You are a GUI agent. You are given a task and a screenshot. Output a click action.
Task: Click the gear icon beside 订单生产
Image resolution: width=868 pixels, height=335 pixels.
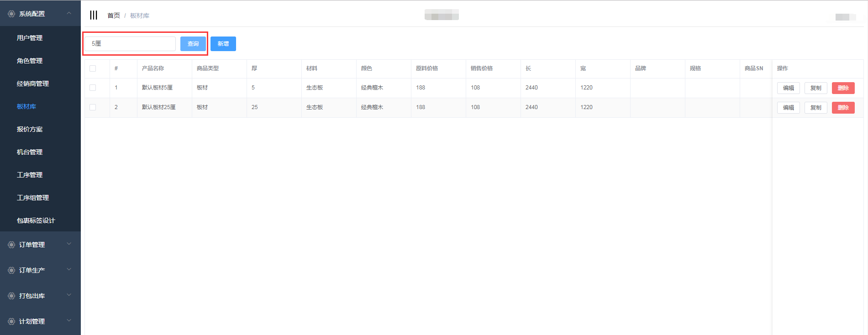(11, 270)
